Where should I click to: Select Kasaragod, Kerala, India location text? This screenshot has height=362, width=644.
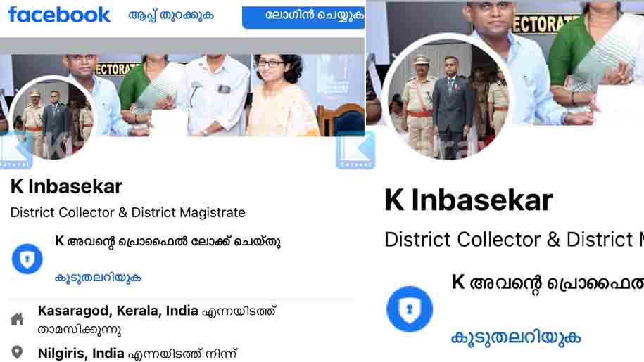tap(118, 311)
